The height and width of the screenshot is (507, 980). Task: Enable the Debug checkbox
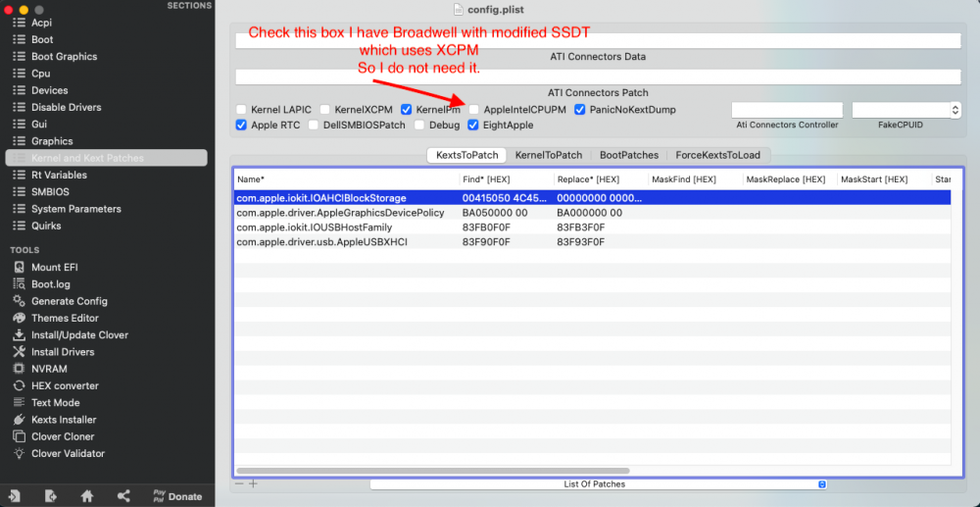pos(419,125)
